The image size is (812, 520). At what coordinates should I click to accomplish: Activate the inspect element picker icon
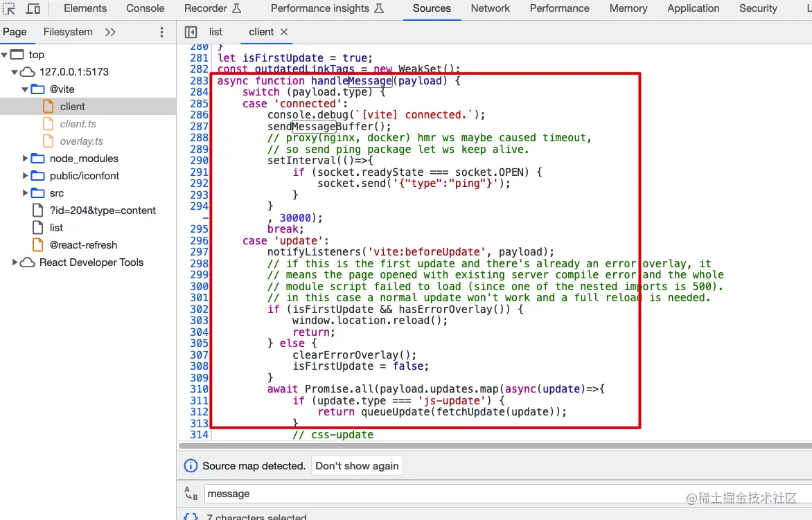9,8
